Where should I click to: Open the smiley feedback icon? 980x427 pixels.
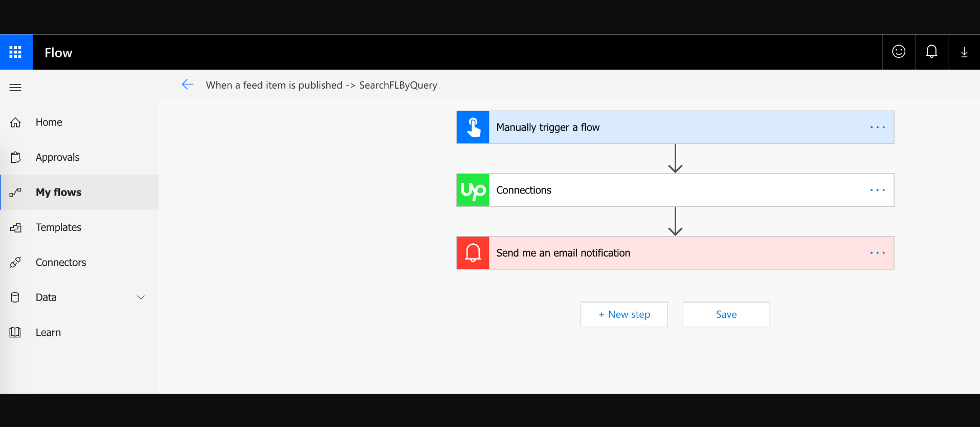(x=899, y=52)
